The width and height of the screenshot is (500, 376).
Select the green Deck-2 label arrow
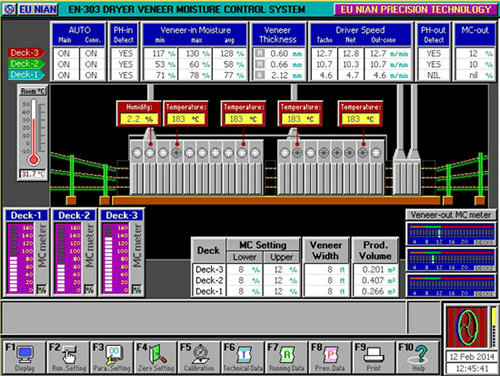tap(27, 64)
